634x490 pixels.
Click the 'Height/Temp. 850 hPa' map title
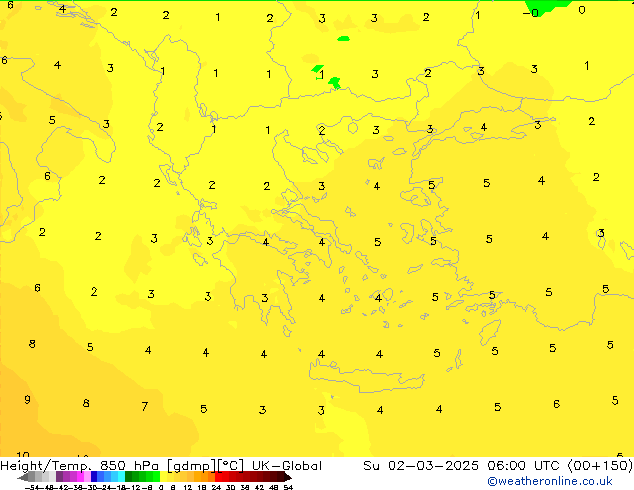pos(80,466)
